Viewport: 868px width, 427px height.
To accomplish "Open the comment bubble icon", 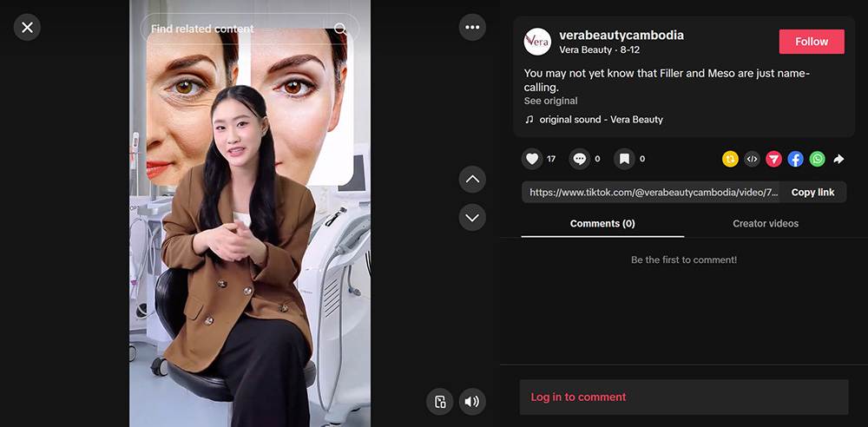I will (579, 159).
